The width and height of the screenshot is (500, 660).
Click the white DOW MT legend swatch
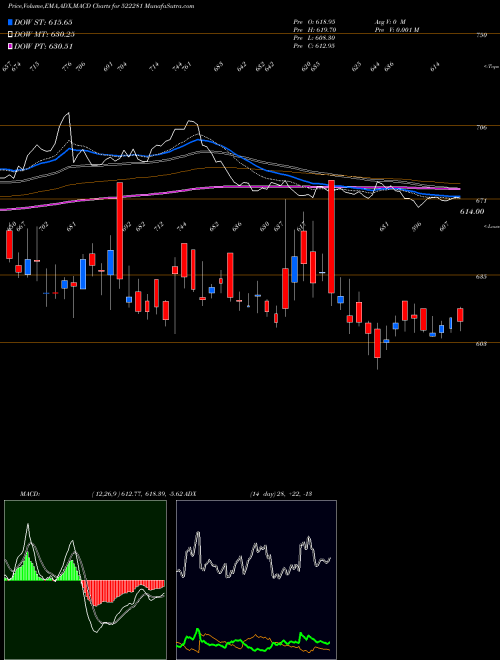pyautogui.click(x=11, y=34)
